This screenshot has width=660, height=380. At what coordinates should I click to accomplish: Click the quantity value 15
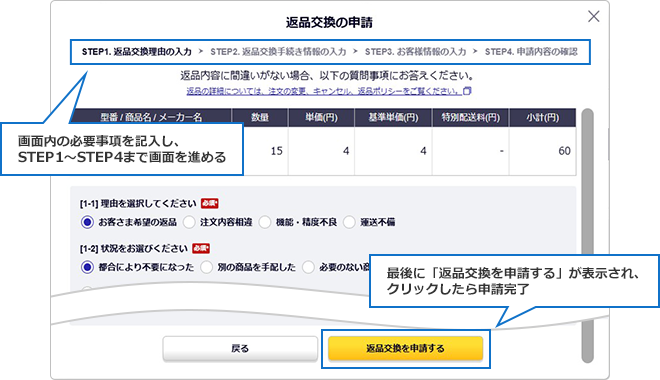pos(277,151)
